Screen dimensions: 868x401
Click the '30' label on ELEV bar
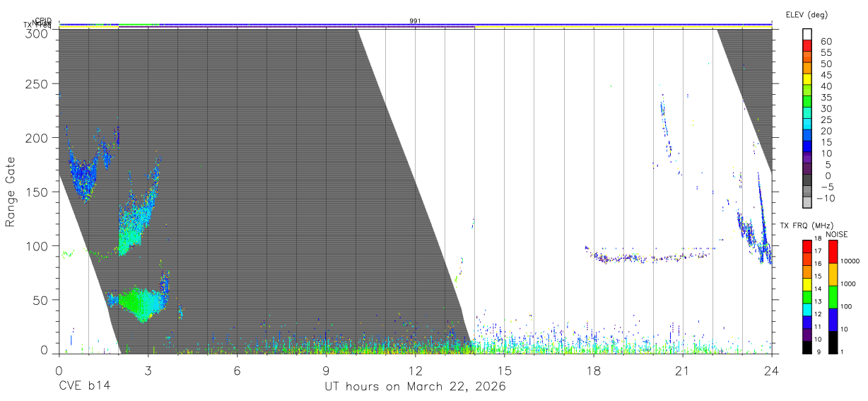[826, 109]
